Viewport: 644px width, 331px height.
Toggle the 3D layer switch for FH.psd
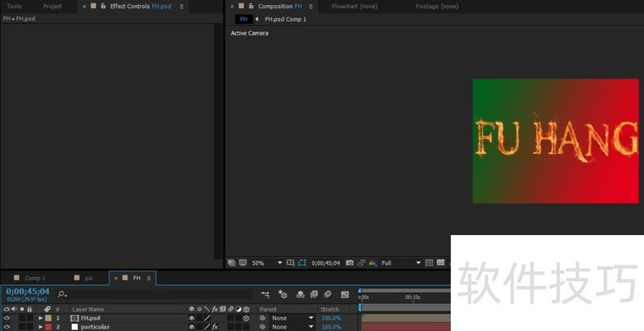point(246,318)
